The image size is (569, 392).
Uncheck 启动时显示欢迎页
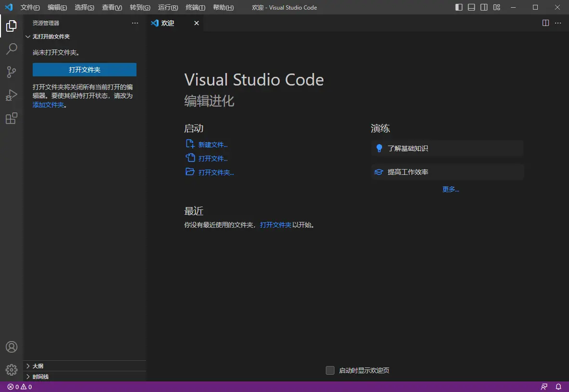coord(330,370)
